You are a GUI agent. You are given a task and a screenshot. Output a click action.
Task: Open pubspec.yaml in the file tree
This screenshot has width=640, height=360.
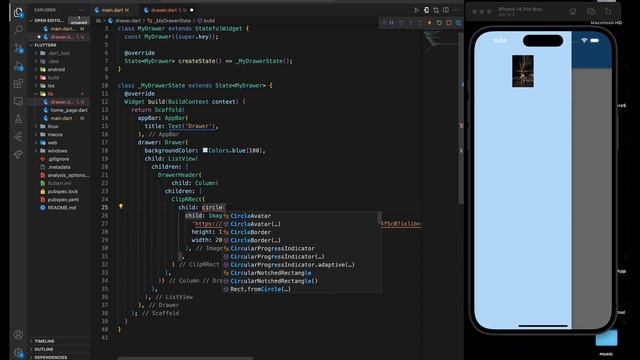tap(63, 200)
